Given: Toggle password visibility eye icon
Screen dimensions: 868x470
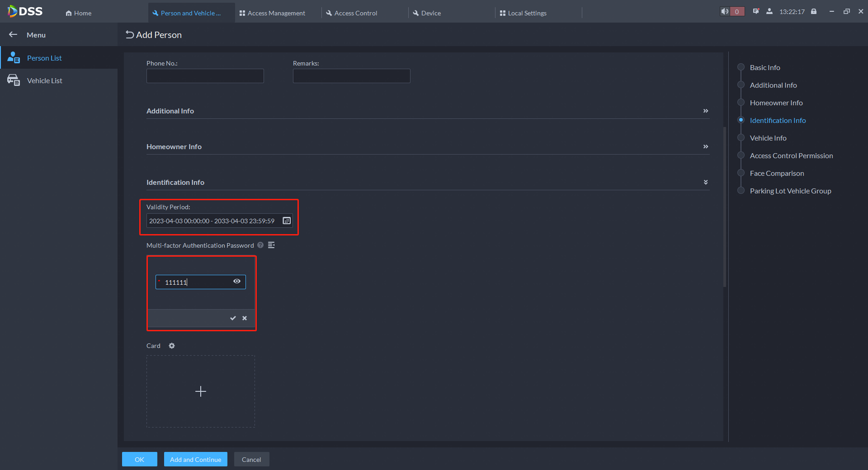Looking at the screenshot, I should coord(237,281).
